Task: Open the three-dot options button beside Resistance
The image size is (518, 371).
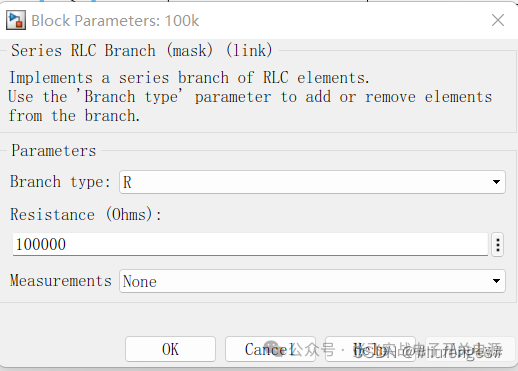Action: [x=497, y=245]
